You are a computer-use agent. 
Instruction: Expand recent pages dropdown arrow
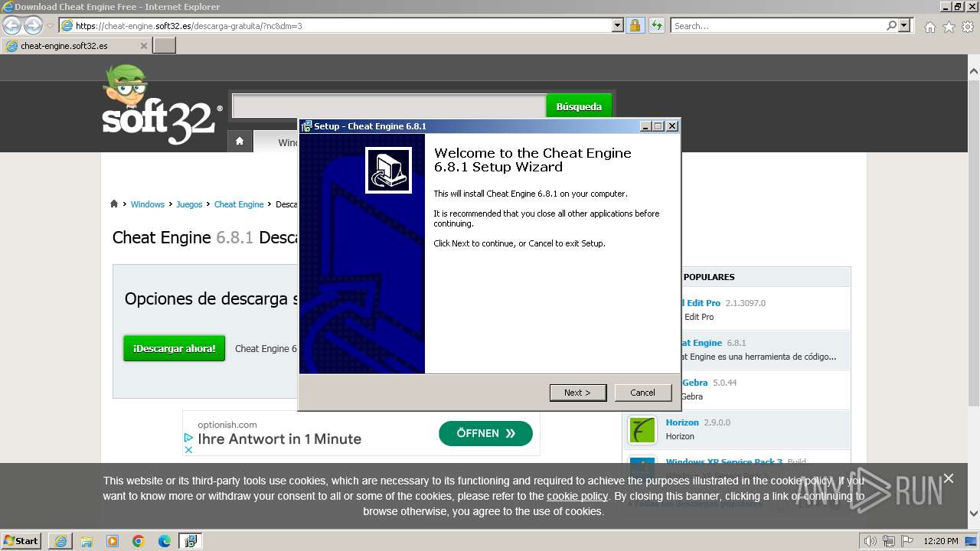[x=50, y=26]
